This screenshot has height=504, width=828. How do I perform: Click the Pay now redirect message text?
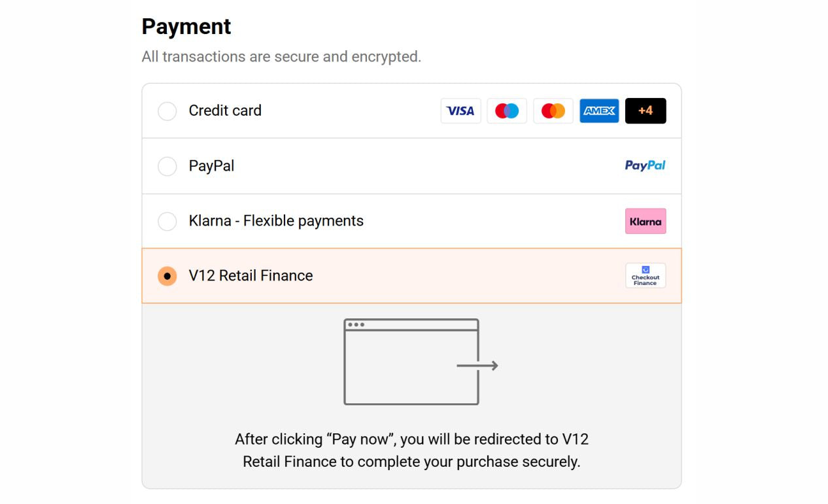pos(411,450)
